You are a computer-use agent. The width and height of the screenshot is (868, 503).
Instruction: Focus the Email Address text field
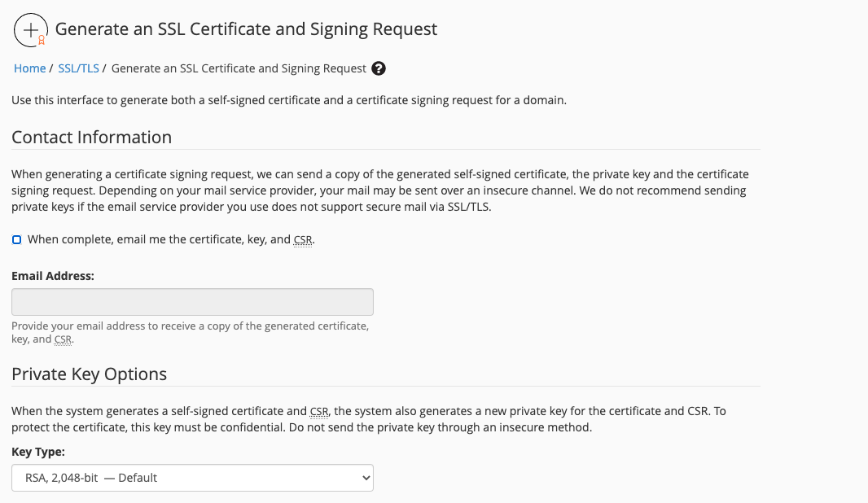(193, 302)
